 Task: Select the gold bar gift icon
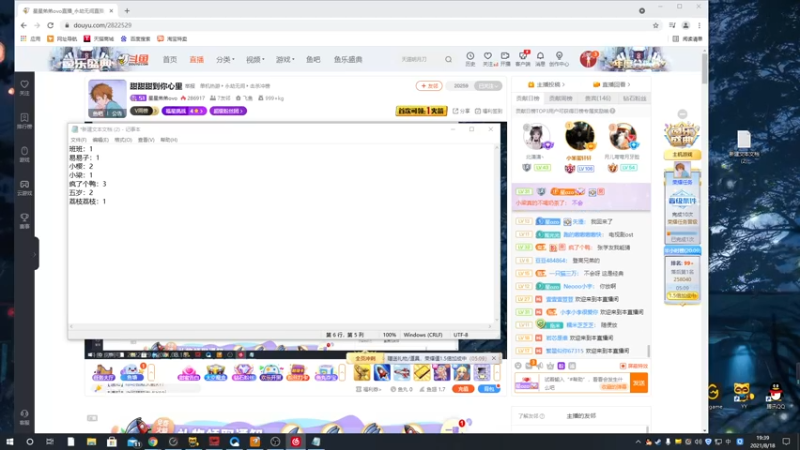click(x=421, y=372)
